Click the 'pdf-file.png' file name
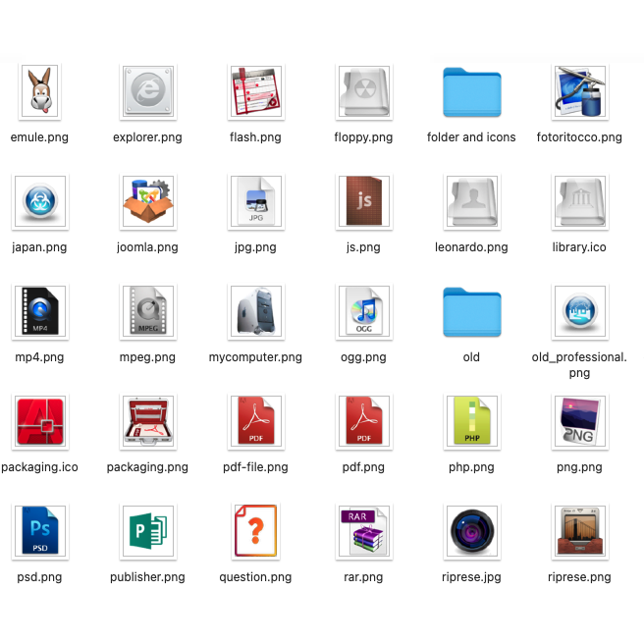 coord(255,467)
